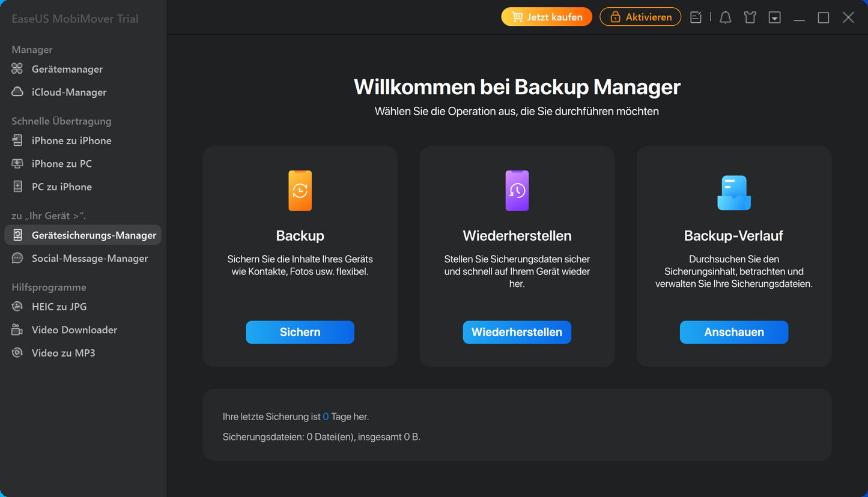Select iPhone zu PC transfer
The image size is (868, 497).
62,163
